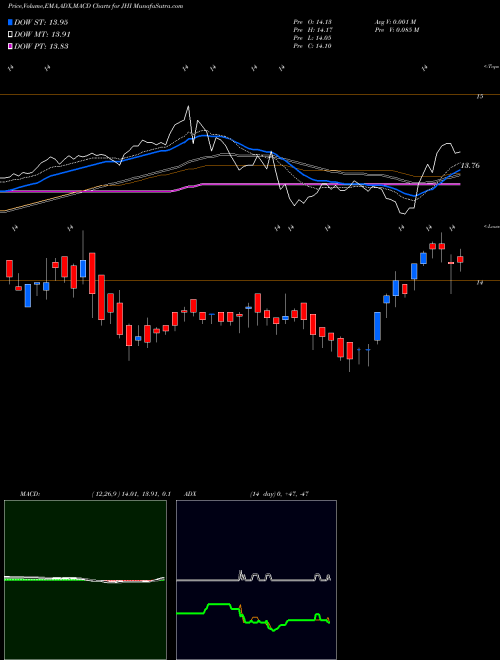Select the DOW PT average label
Screen dimensions: 500x660
click(x=41, y=46)
